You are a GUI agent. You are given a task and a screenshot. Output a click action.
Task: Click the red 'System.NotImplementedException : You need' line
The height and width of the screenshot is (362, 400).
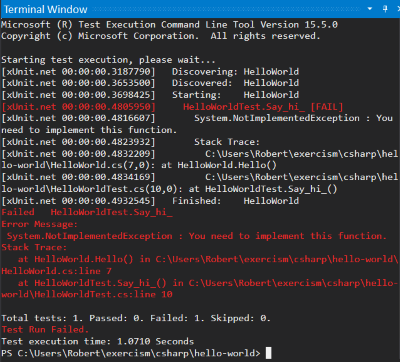click(x=197, y=236)
